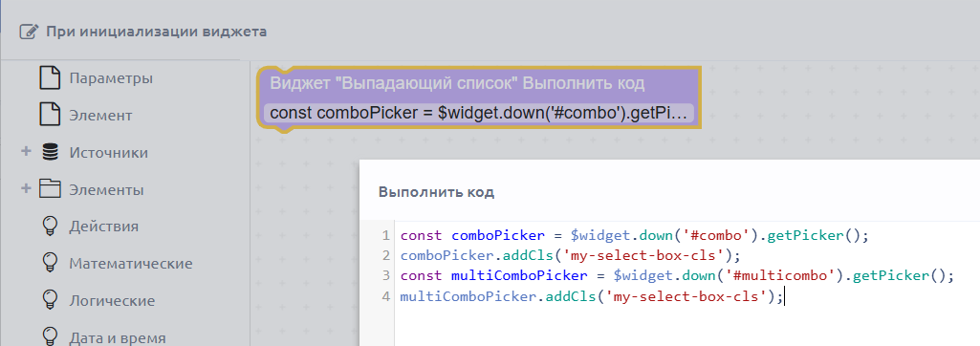Expand the Источники category with plus sign

coord(26,152)
